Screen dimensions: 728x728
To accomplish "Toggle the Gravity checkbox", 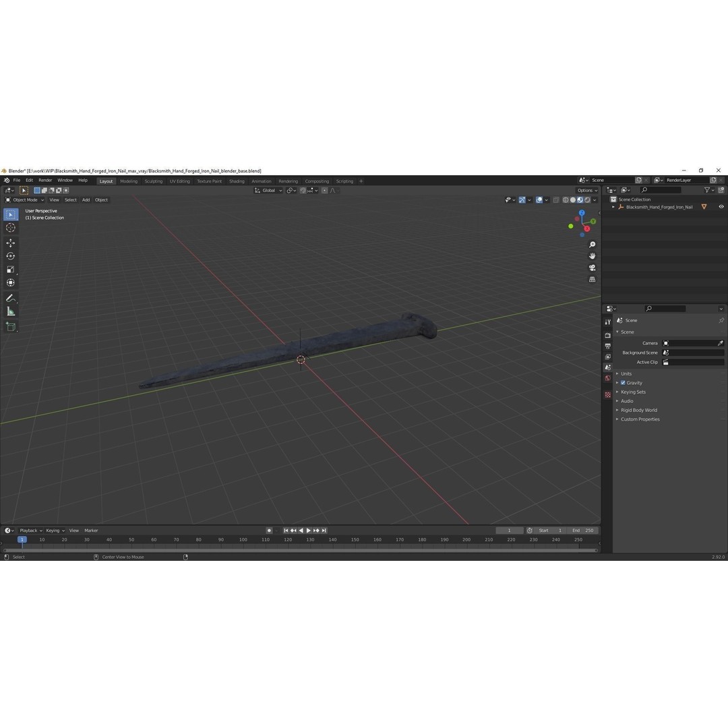I will coord(623,383).
